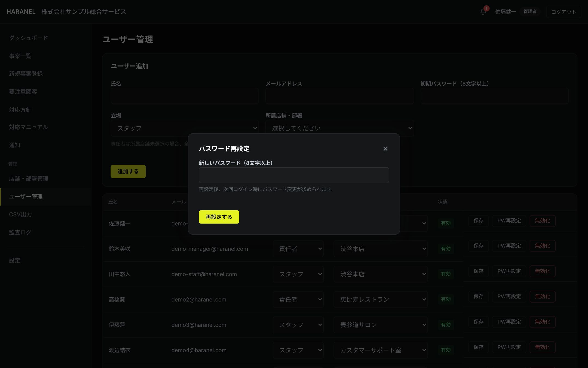
Task: Click 無効化 for 鈴木美咲 row
Action: click(543, 246)
